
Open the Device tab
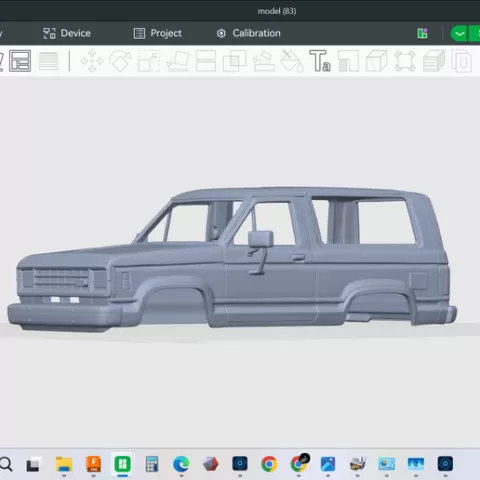point(67,33)
